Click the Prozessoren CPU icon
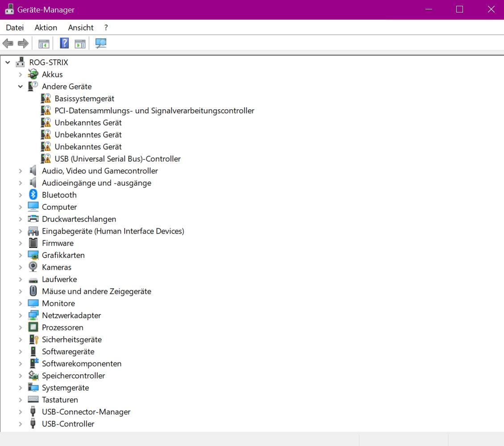 coord(33,327)
